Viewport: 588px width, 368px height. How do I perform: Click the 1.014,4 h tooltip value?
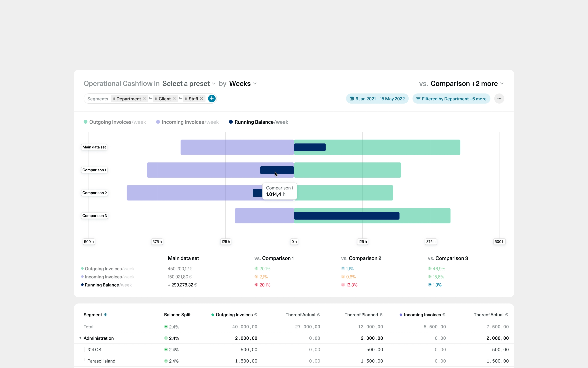tap(276, 194)
